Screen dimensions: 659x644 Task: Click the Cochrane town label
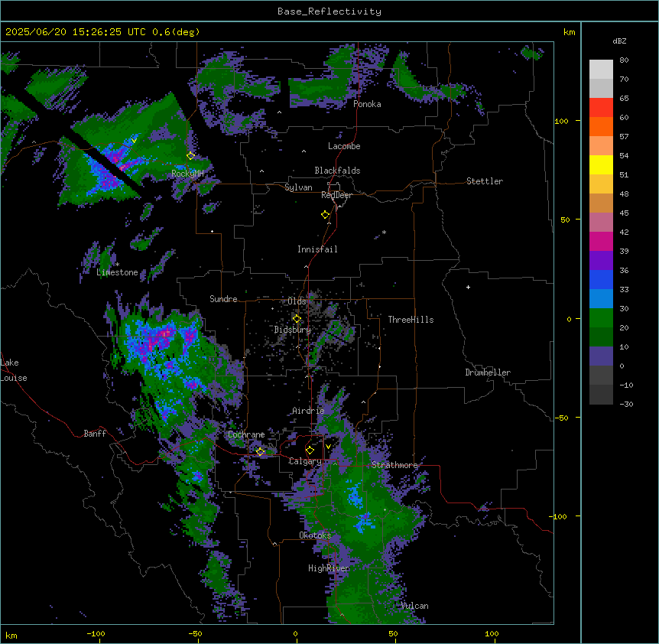pyautogui.click(x=246, y=434)
